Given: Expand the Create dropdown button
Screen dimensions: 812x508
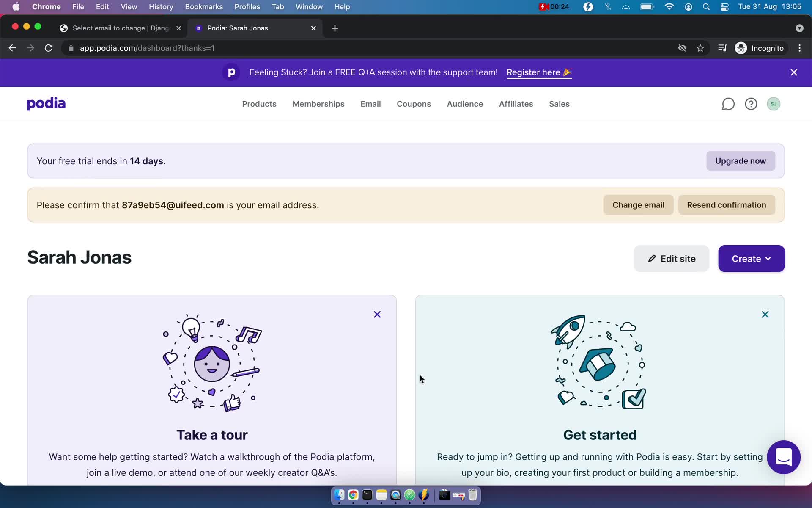Looking at the screenshot, I should point(751,259).
